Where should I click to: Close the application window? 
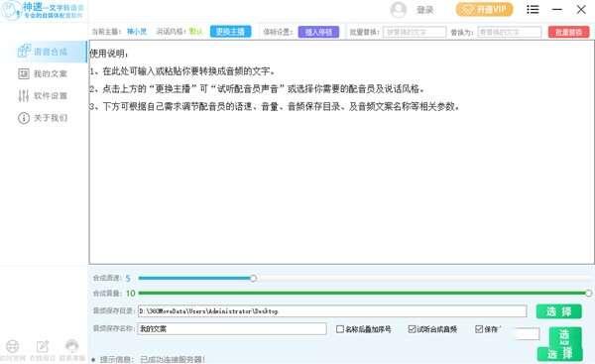click(x=581, y=10)
